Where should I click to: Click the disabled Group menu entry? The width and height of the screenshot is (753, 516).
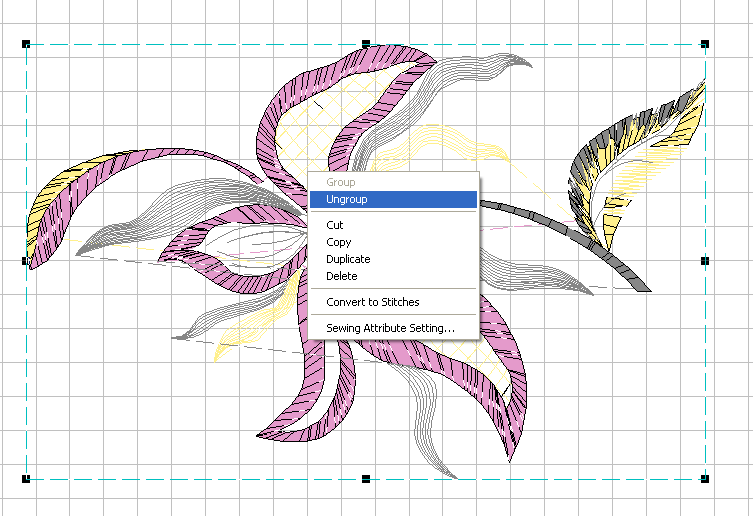pos(341,183)
